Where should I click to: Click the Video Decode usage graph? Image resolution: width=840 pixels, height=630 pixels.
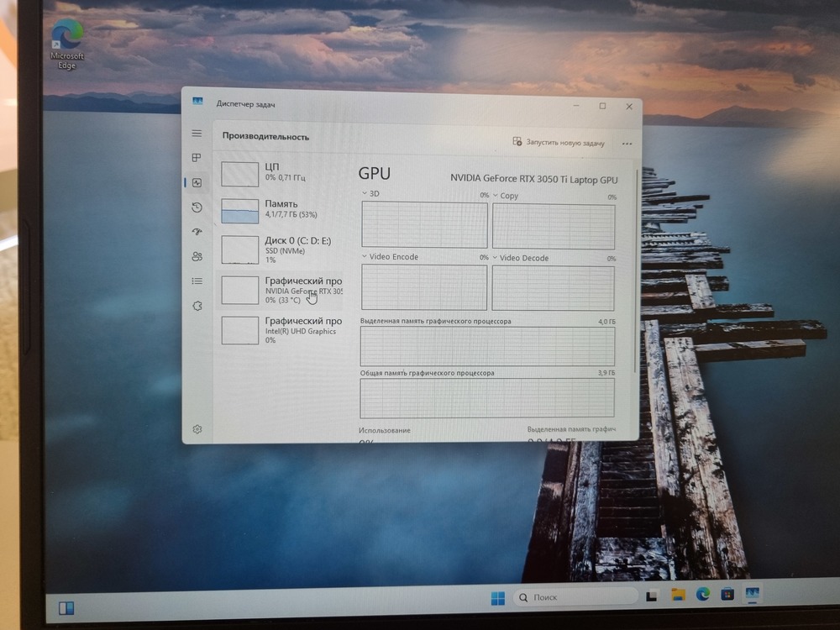pyautogui.click(x=553, y=288)
